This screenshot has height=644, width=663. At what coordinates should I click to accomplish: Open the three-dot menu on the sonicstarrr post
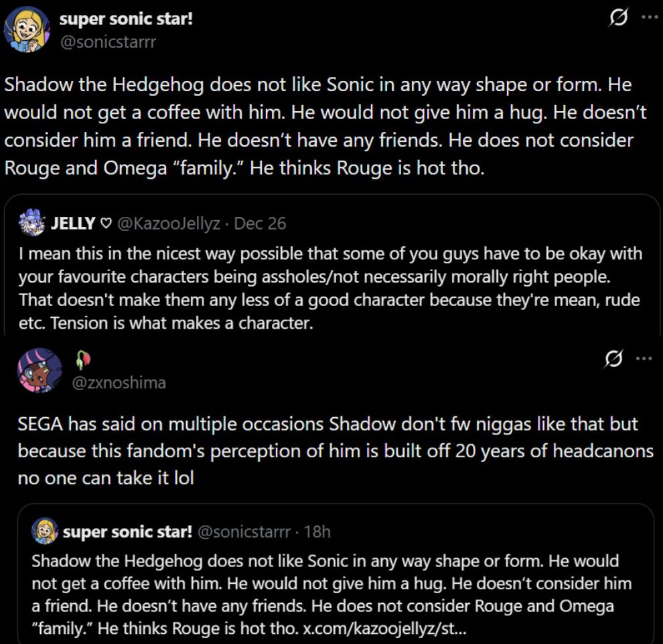[650, 17]
